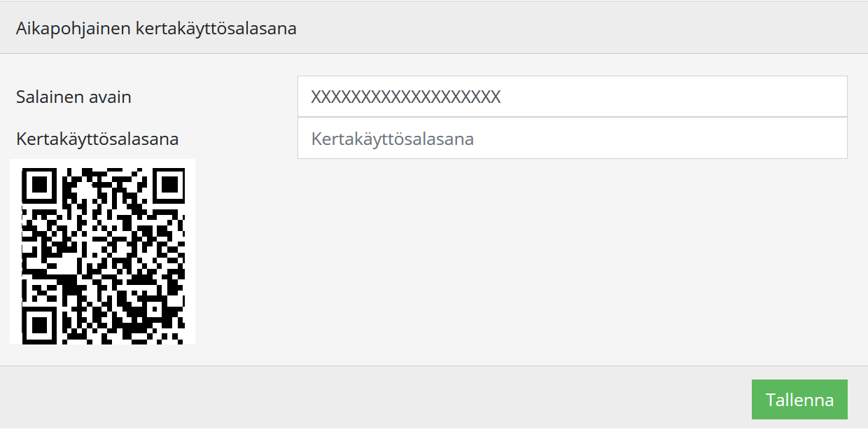Click the "Salainen avain" field label
The width and height of the screenshot is (868, 432).
coord(73,97)
